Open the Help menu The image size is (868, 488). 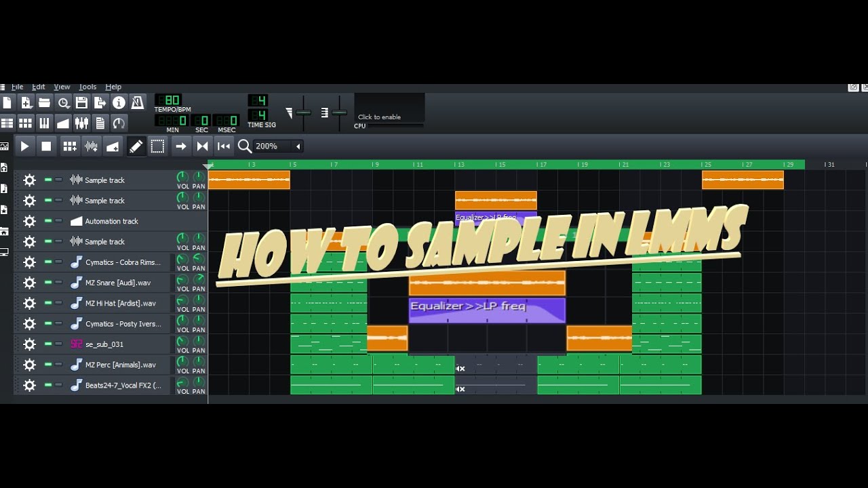pos(113,87)
